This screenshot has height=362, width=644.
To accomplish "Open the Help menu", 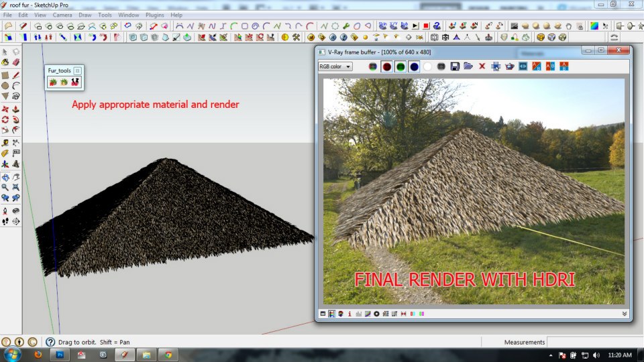I will click(176, 15).
